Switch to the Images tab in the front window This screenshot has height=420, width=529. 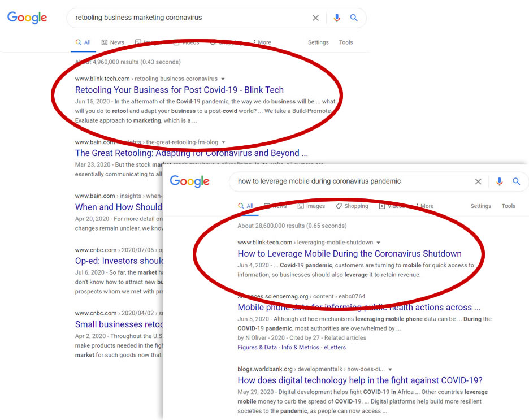[x=311, y=206]
